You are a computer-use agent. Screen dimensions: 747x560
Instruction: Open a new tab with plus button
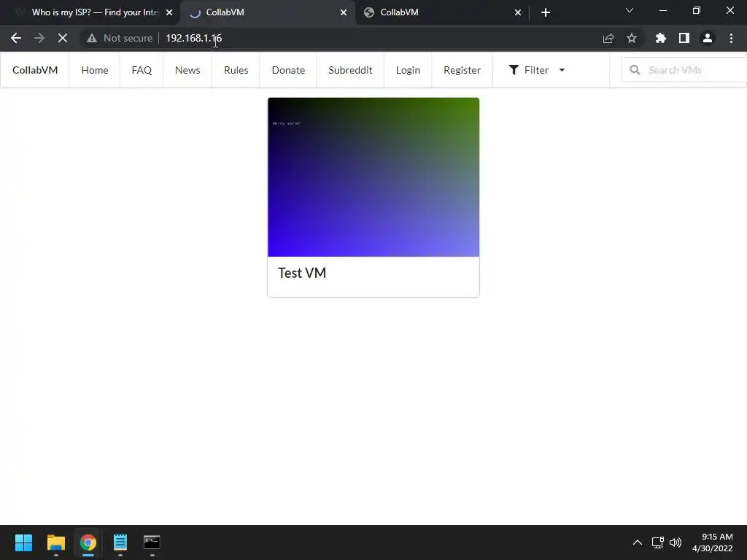[546, 12]
